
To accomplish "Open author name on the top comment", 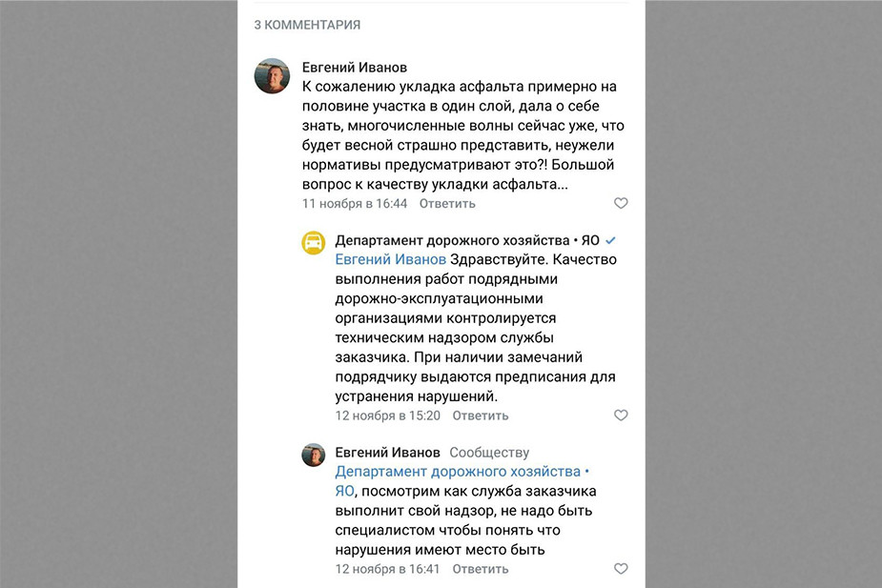I will pyautogui.click(x=355, y=68).
